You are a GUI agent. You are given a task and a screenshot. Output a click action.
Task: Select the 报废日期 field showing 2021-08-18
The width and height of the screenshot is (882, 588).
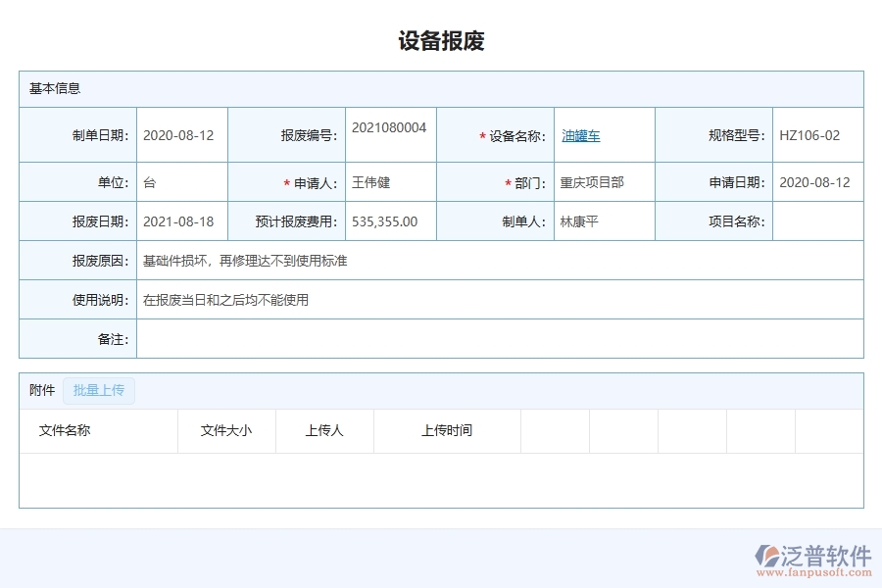(x=181, y=220)
